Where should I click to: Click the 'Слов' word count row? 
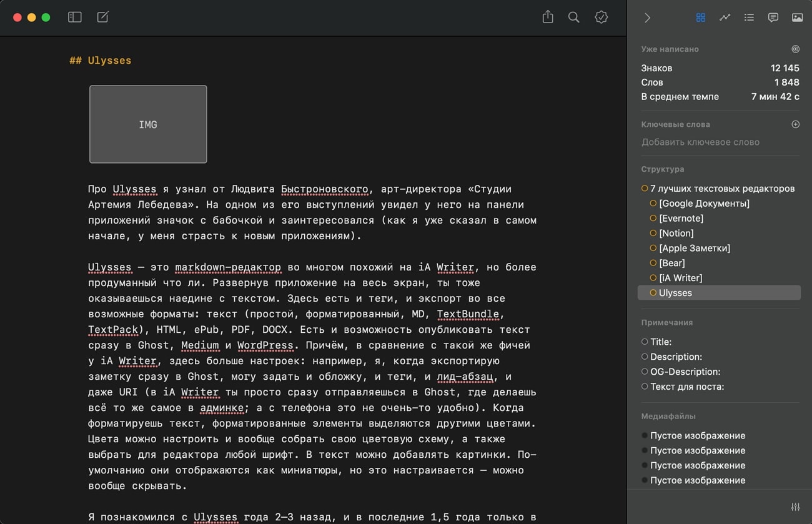pyautogui.click(x=720, y=82)
